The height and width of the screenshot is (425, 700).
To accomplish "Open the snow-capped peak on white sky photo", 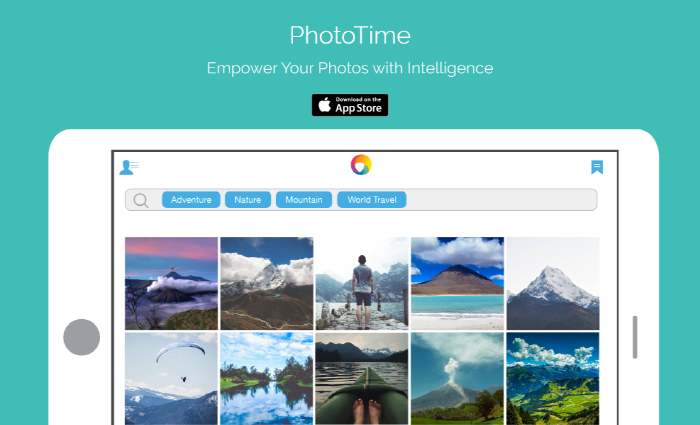I will (x=553, y=283).
